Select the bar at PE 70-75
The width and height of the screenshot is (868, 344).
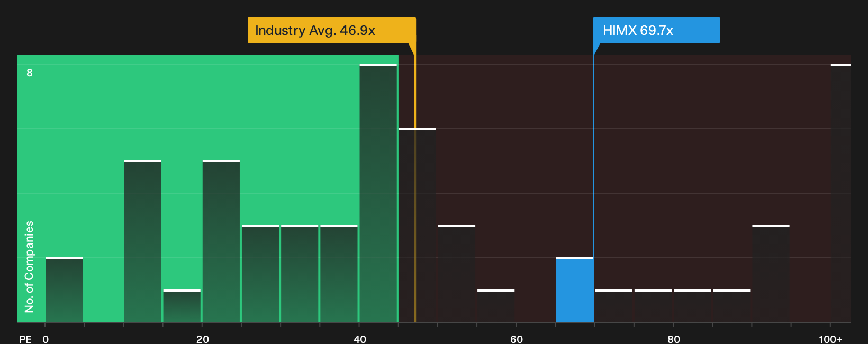click(614, 306)
